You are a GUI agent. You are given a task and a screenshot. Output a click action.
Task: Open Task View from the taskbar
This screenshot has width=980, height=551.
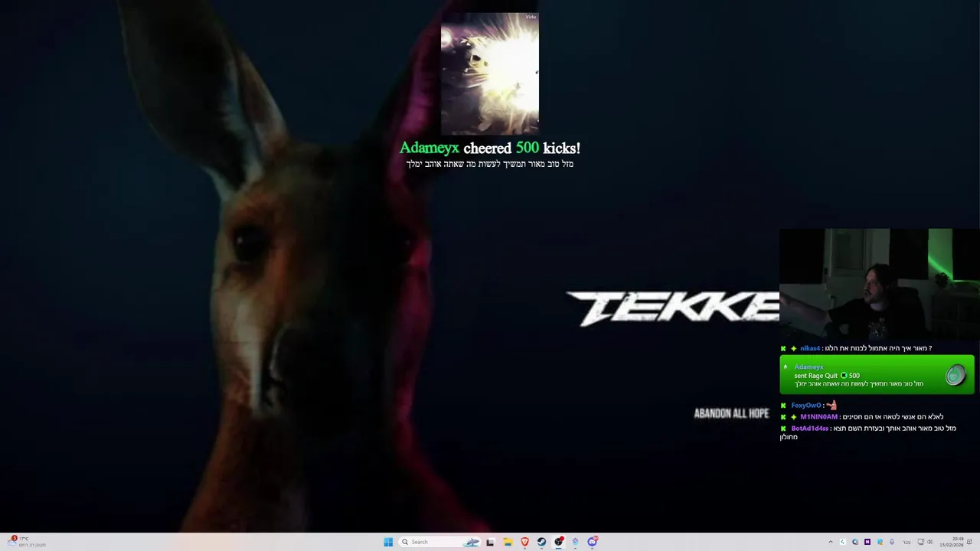click(x=490, y=542)
